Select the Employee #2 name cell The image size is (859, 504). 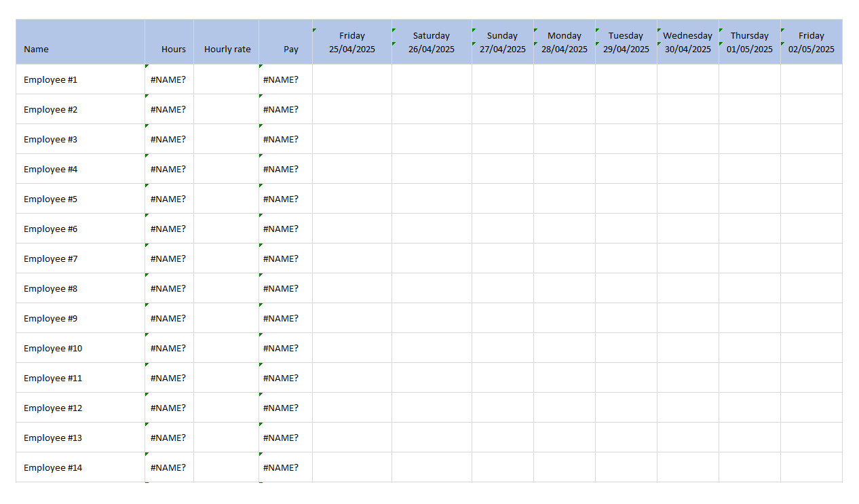coord(80,109)
